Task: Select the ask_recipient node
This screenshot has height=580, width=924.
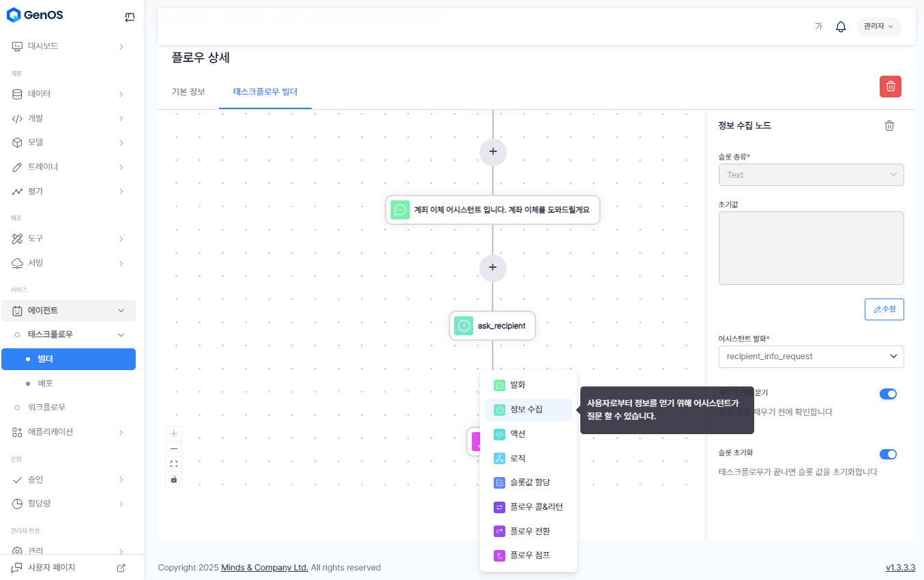Action: (x=492, y=326)
